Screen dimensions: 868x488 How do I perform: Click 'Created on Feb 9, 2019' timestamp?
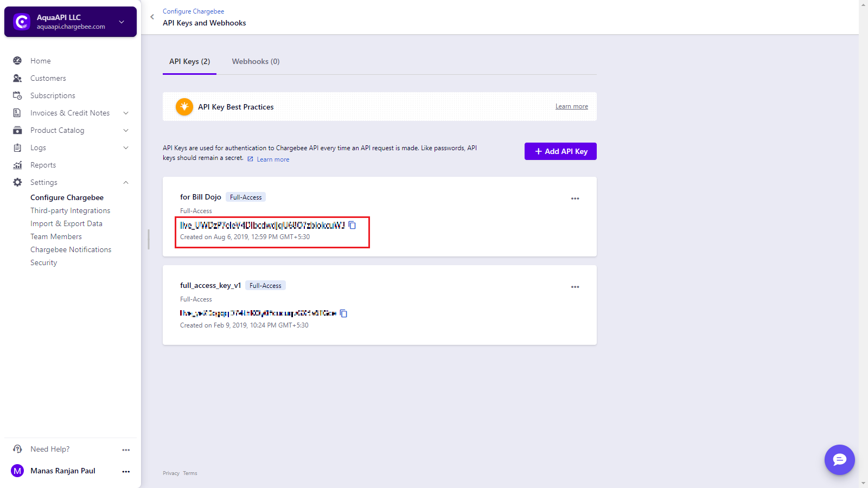tap(244, 325)
